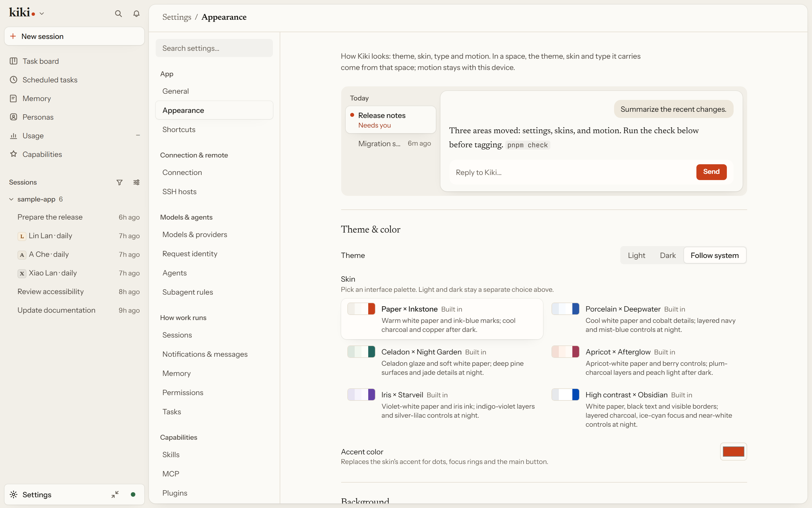Click the Memory icon in left sidebar
The width and height of the screenshot is (812, 508).
coord(14,98)
